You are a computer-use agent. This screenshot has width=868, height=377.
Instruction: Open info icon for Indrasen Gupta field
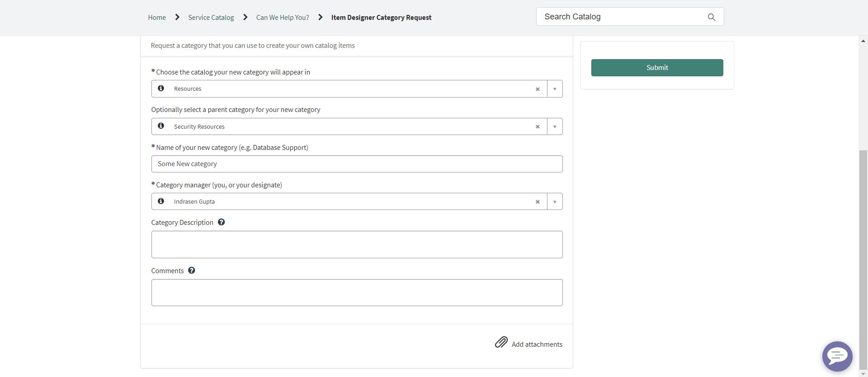(x=161, y=201)
